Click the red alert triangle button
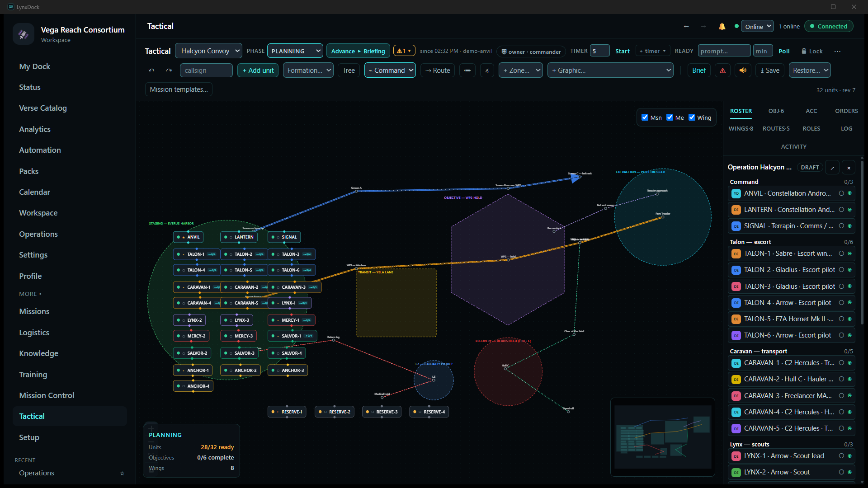The height and width of the screenshot is (488, 868). click(722, 70)
